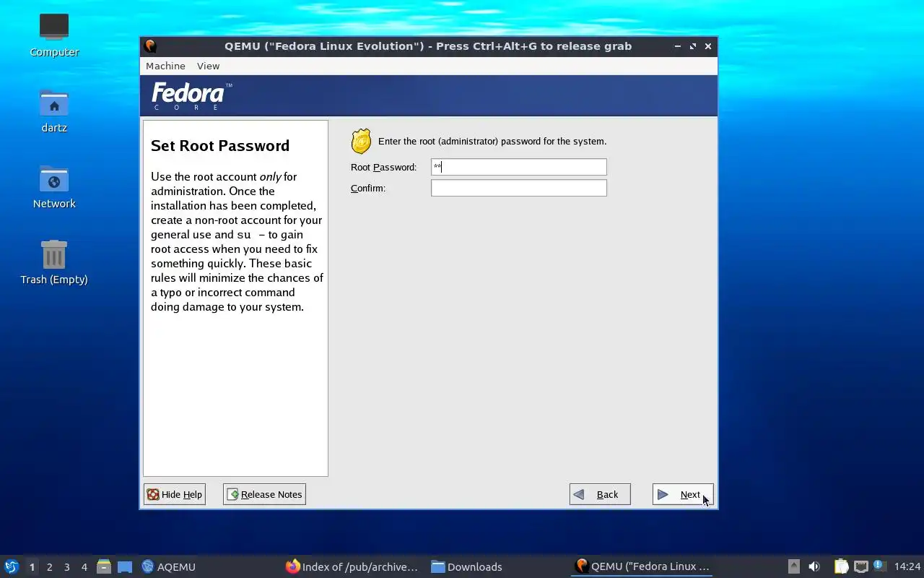Click the QEMU logo in the title bar

click(150, 46)
